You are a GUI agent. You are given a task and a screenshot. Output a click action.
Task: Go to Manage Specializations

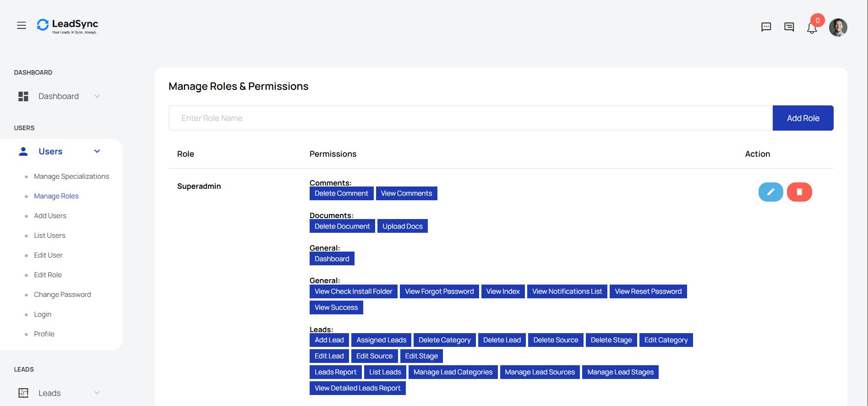pyautogui.click(x=71, y=176)
